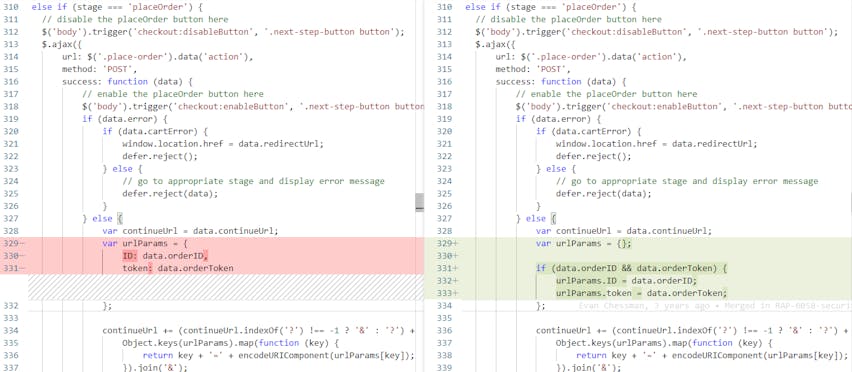
Task: Click 'if (data.error) {' in modified pane
Action: [x=559, y=119]
